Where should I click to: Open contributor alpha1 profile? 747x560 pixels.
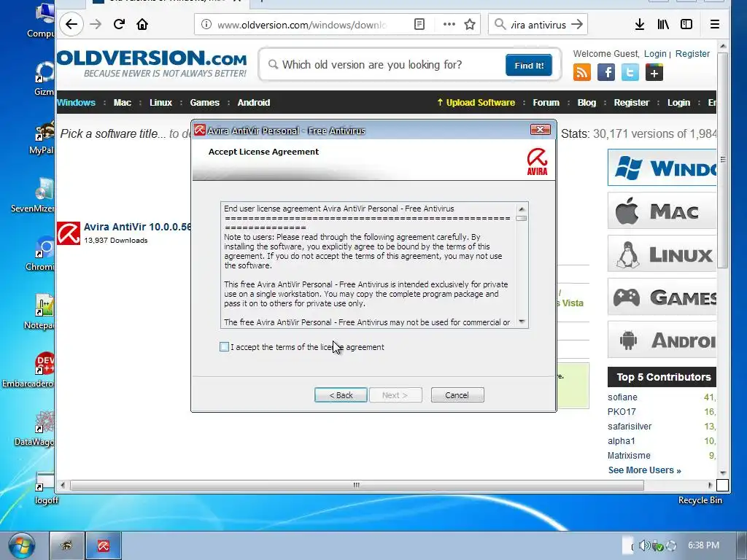(622, 441)
